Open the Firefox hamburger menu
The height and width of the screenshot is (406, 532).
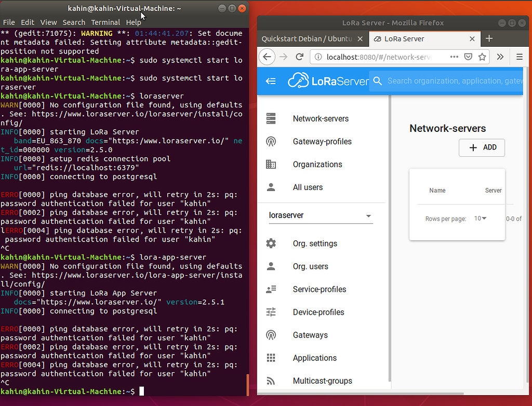click(520, 57)
